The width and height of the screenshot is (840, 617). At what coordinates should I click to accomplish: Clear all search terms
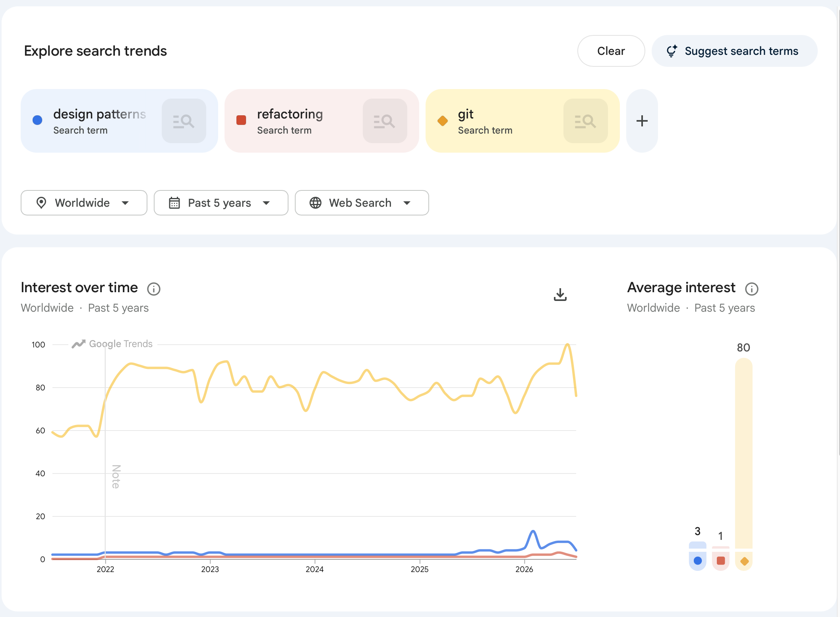(611, 51)
